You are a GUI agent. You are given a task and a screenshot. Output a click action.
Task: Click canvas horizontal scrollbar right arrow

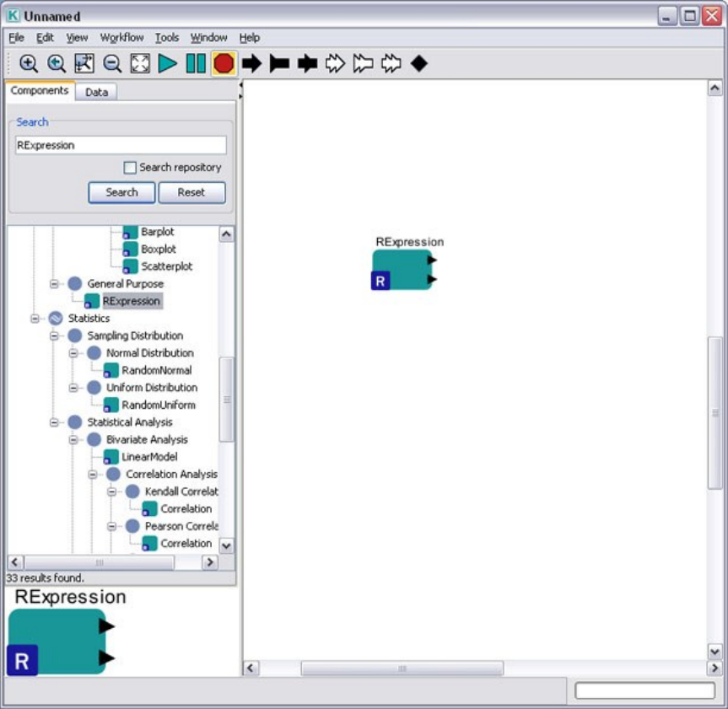point(715,669)
